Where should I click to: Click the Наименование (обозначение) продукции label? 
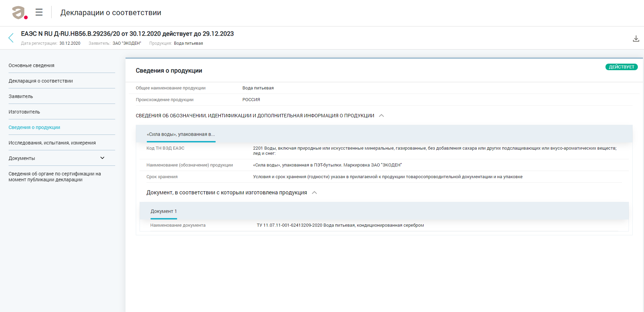190,165
